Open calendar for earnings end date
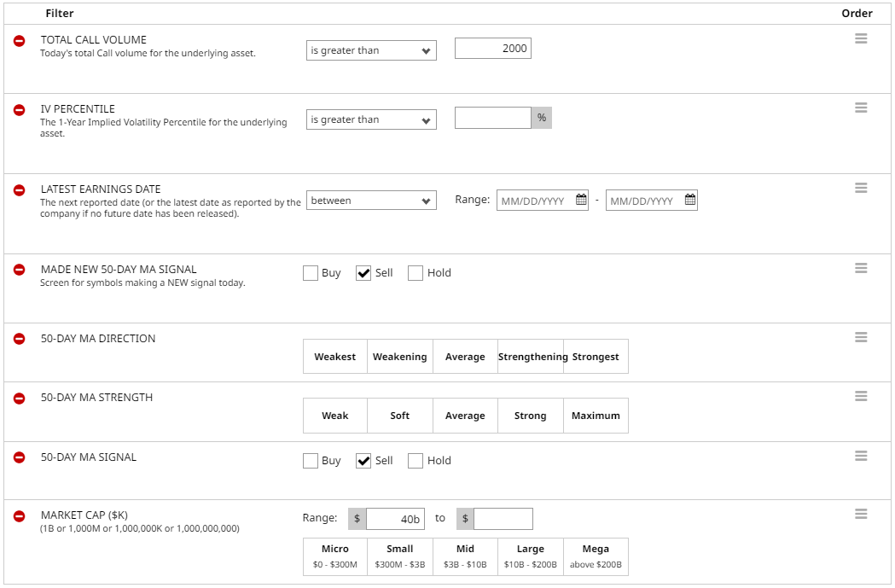 [x=690, y=201]
